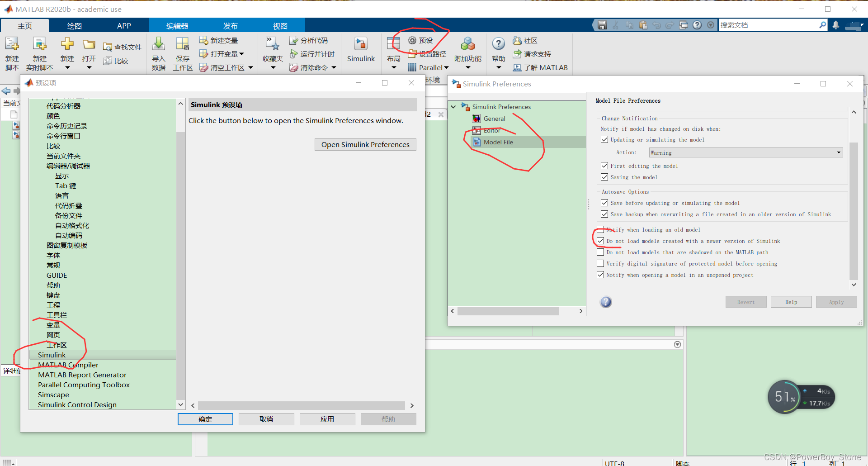Switch to the APP tab

124,26
